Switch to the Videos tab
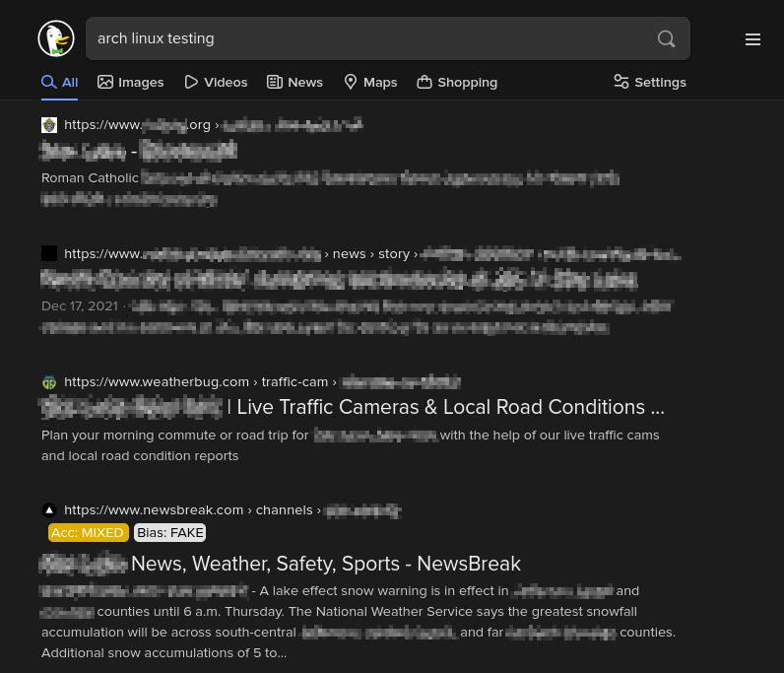Image resolution: width=784 pixels, height=673 pixels. pyautogui.click(x=216, y=82)
